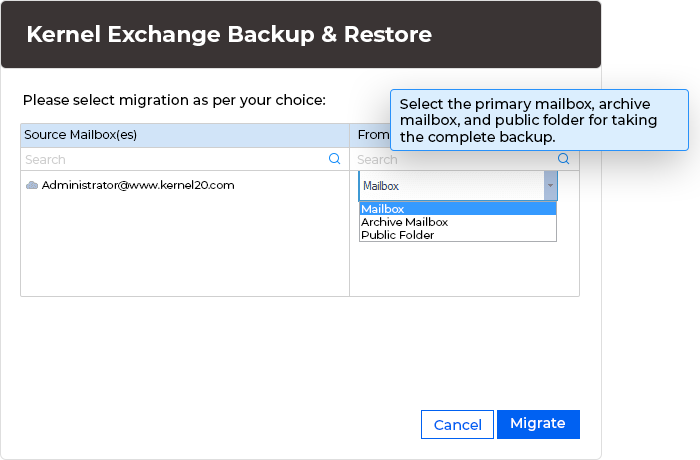Screen dimensions: 700x460
Task: Open the Mailbox combo box arrow
Action: 550,185
